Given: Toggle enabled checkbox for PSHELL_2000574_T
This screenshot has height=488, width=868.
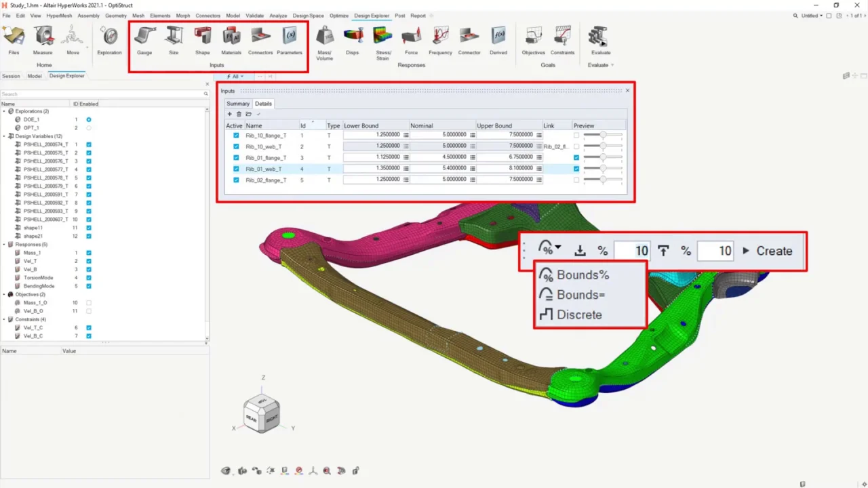Looking at the screenshot, I should tap(89, 144).
